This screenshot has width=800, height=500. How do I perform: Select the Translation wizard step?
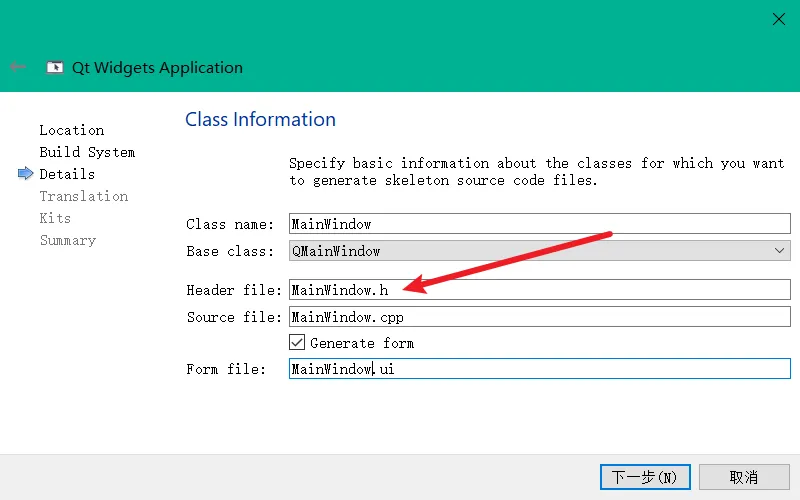click(x=84, y=196)
